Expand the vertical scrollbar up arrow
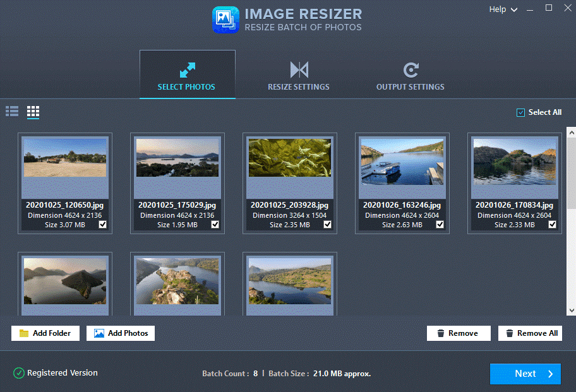 coord(571,132)
